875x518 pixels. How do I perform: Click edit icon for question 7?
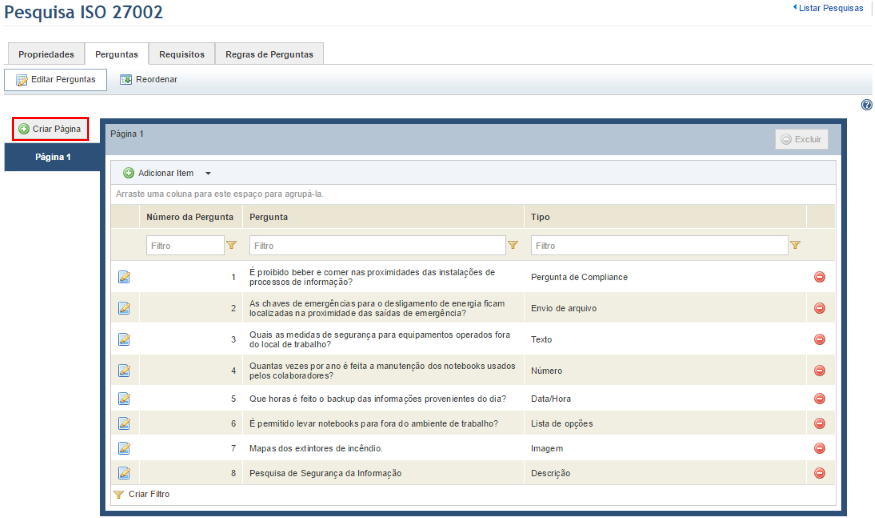coord(124,448)
